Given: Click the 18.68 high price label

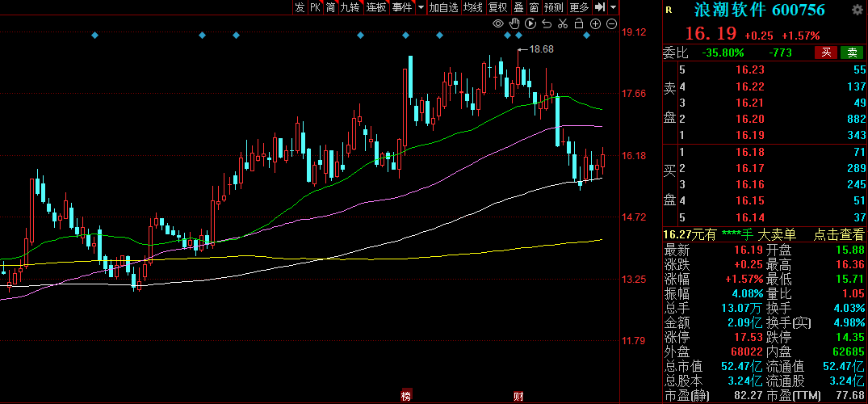Looking at the screenshot, I should pyautogui.click(x=542, y=49).
